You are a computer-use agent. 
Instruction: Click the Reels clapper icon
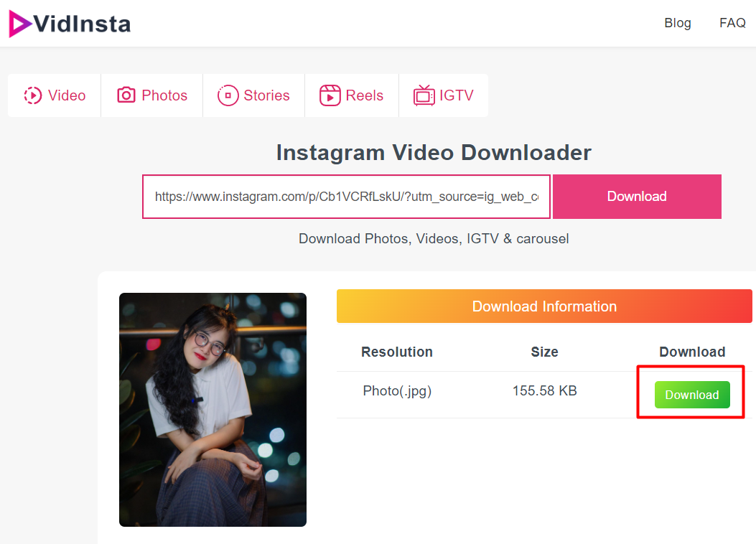330,95
